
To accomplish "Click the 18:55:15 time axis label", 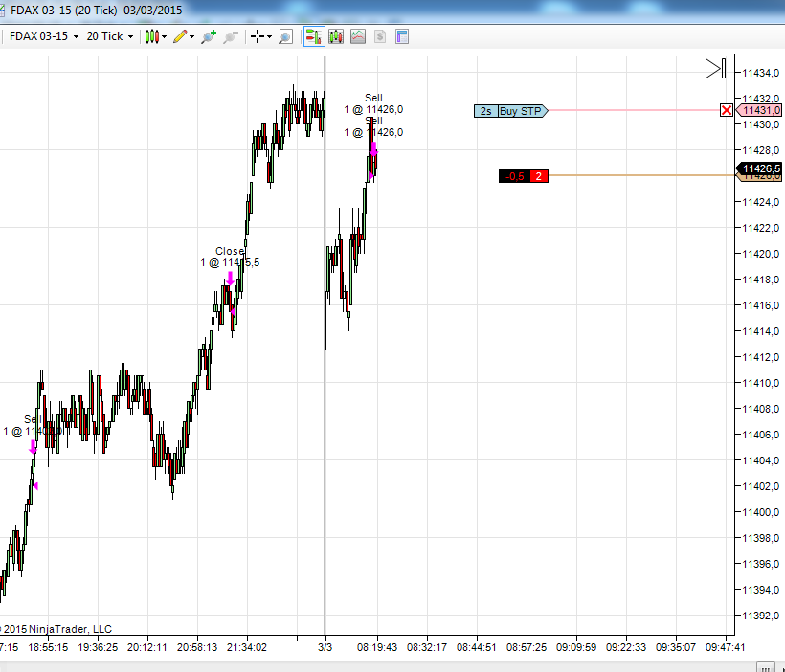I will [48, 647].
